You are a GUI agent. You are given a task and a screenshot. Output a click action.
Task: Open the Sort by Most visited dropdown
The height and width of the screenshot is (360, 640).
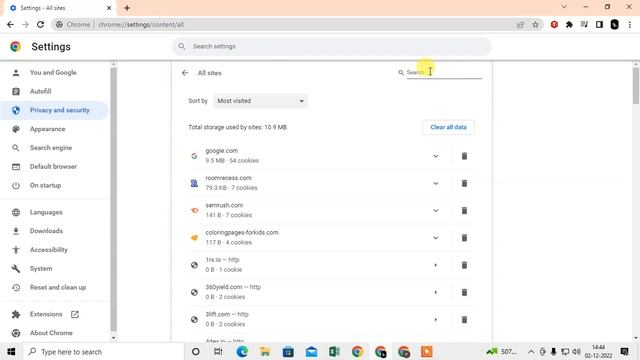point(260,101)
